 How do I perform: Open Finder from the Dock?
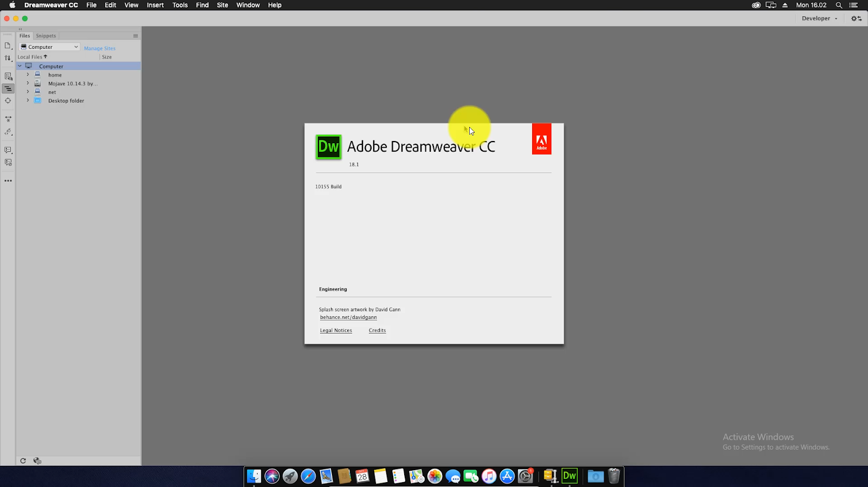254,476
